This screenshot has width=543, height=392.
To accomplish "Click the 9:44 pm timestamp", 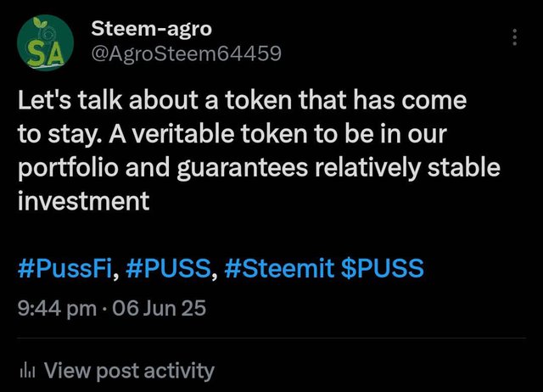I will (57, 308).
